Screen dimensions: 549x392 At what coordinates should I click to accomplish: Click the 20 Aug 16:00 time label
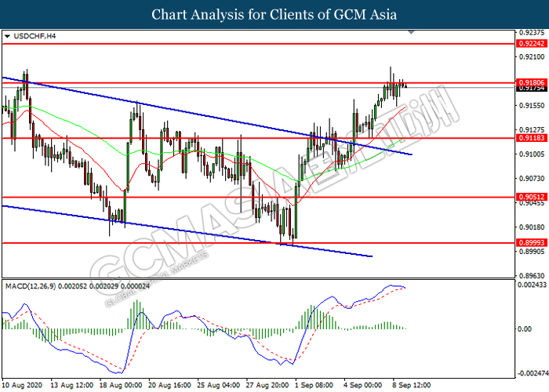[x=169, y=385]
